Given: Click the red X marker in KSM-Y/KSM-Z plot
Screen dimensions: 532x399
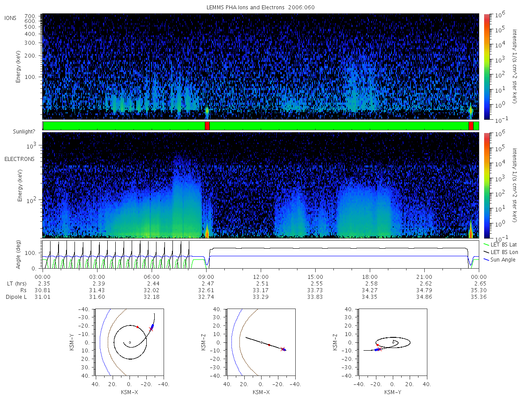Looking at the screenshot, I should (379, 349).
